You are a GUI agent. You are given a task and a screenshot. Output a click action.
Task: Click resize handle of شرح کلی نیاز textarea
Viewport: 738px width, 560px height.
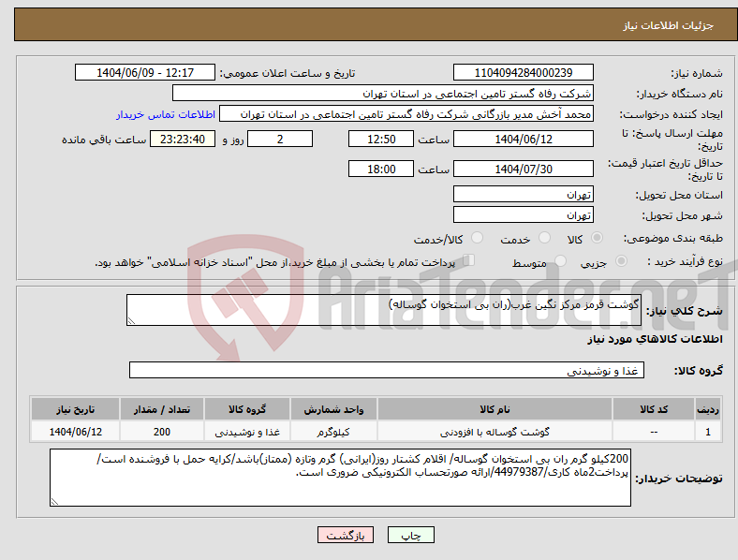(x=131, y=321)
